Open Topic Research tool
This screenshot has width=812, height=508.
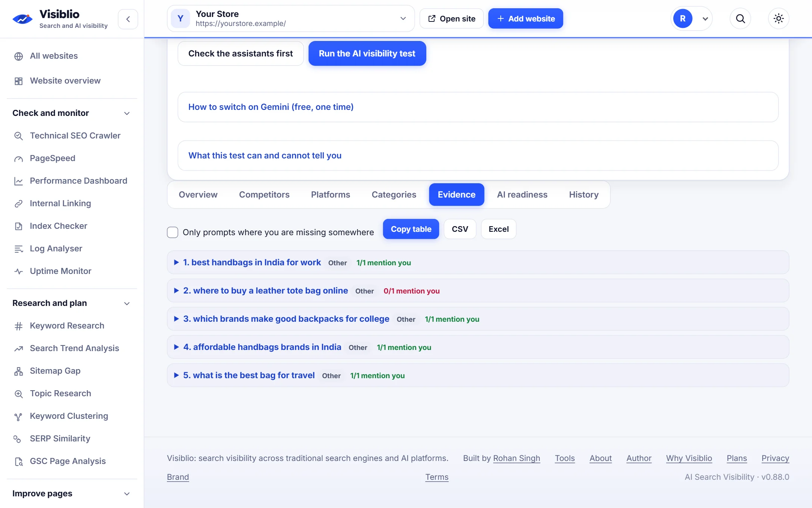(60, 393)
